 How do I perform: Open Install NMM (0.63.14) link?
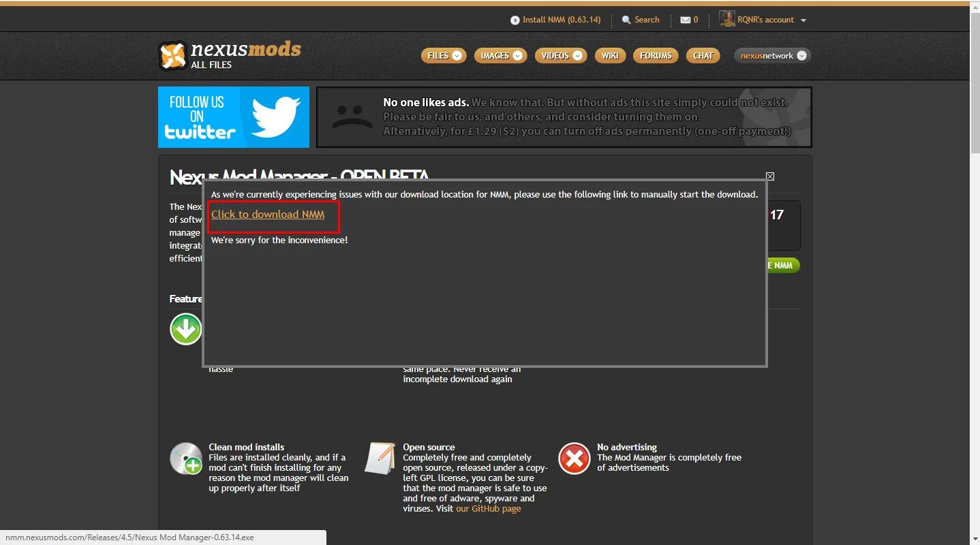pyautogui.click(x=562, y=20)
